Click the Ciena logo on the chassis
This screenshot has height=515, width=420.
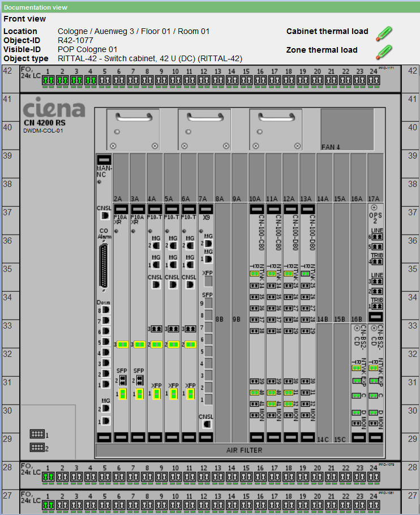pyautogui.click(x=54, y=109)
